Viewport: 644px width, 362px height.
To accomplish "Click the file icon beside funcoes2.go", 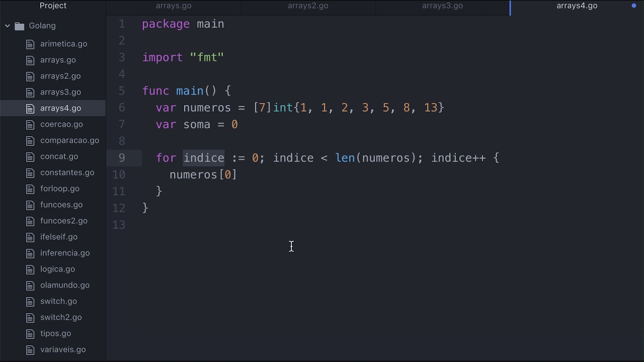I will [x=30, y=221].
